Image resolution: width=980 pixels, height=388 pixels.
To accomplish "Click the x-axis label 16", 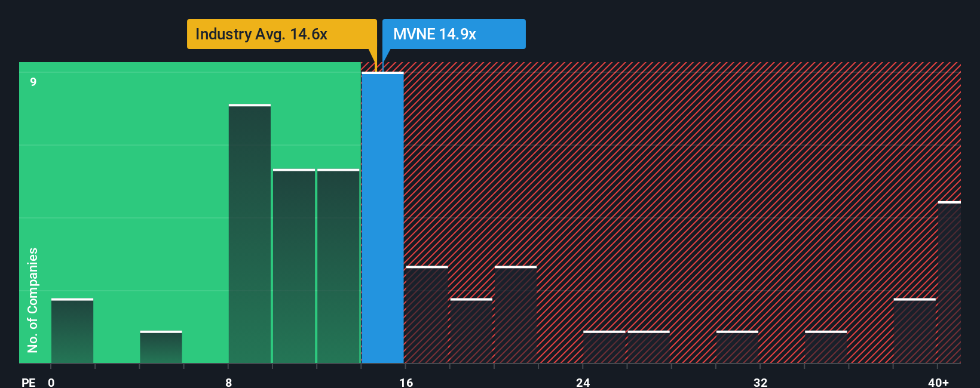I will 406,382.
